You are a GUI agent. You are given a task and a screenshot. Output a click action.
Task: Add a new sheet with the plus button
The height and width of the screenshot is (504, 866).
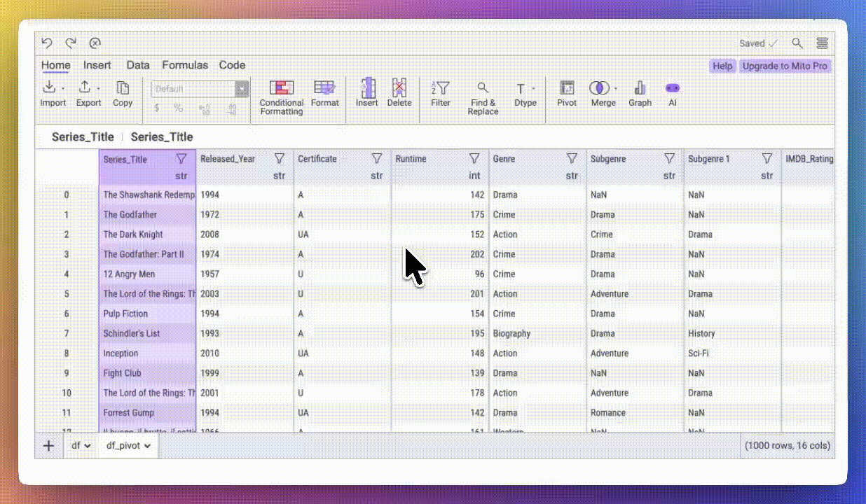coord(48,445)
